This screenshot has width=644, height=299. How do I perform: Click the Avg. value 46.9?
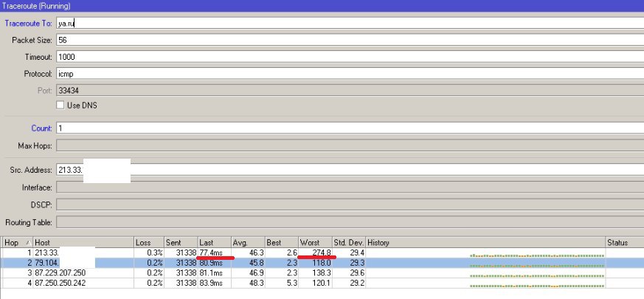(x=257, y=272)
